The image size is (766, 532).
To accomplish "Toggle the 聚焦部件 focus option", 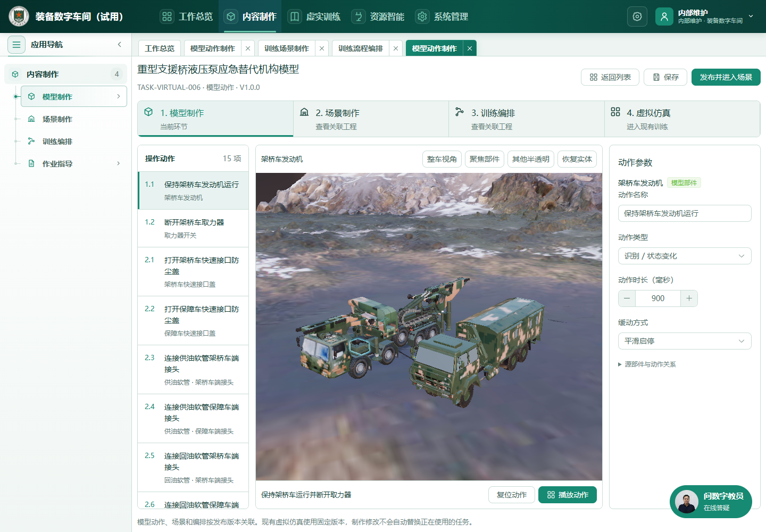I will click(485, 159).
